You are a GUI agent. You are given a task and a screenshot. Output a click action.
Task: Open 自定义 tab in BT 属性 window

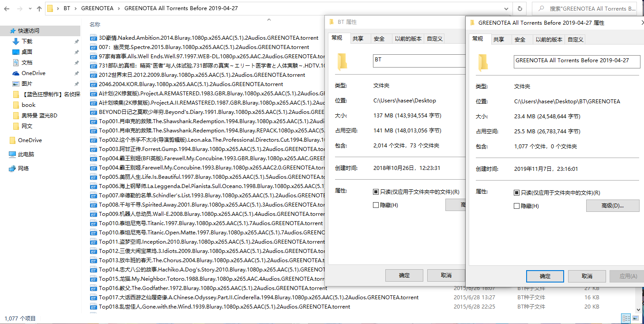[x=435, y=39]
